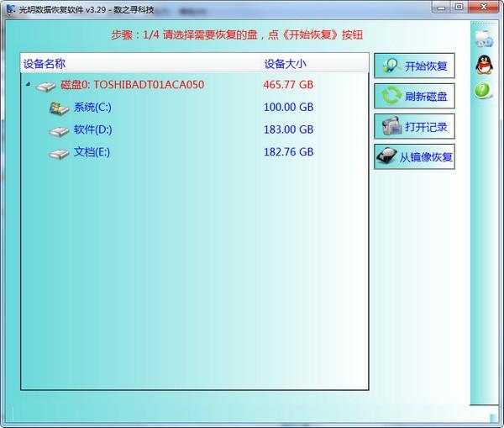This screenshot has width=504, height=428.
Task: Select disk 磁盘0: TOSHIBADT01ACA050
Action: [132, 85]
